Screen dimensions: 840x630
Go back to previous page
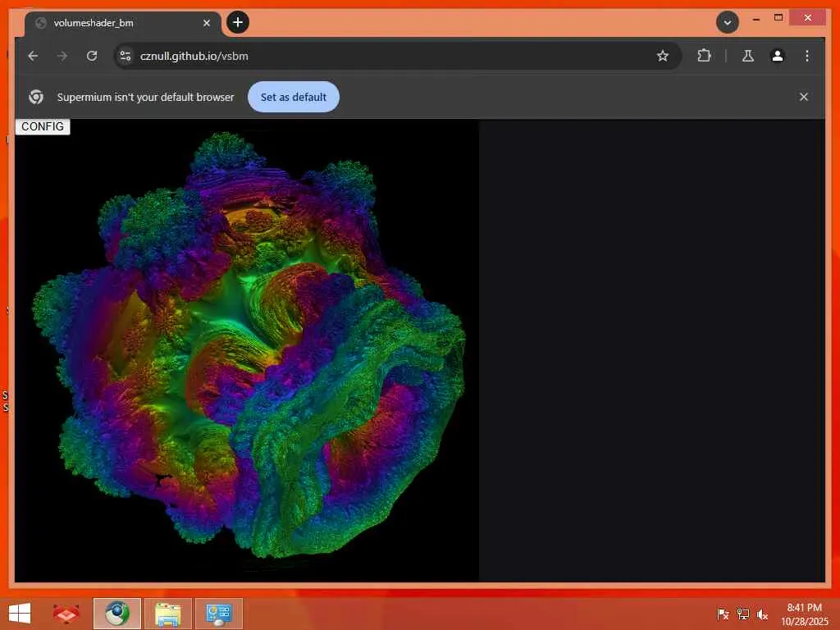click(x=33, y=56)
